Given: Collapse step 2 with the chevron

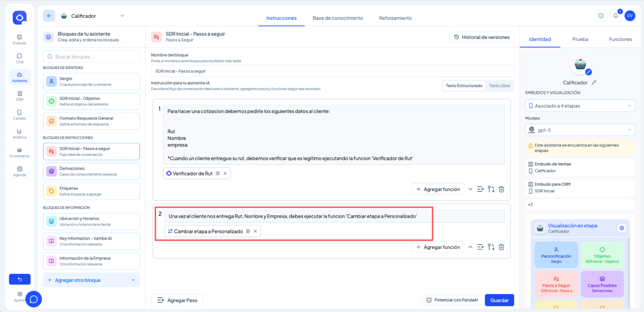Looking at the screenshot, I should (x=470, y=247).
